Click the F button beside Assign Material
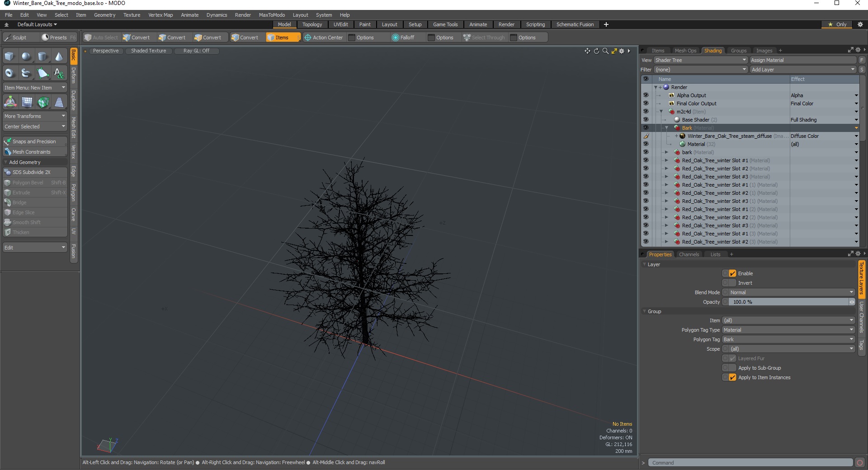The width and height of the screenshot is (868, 470). tap(862, 60)
